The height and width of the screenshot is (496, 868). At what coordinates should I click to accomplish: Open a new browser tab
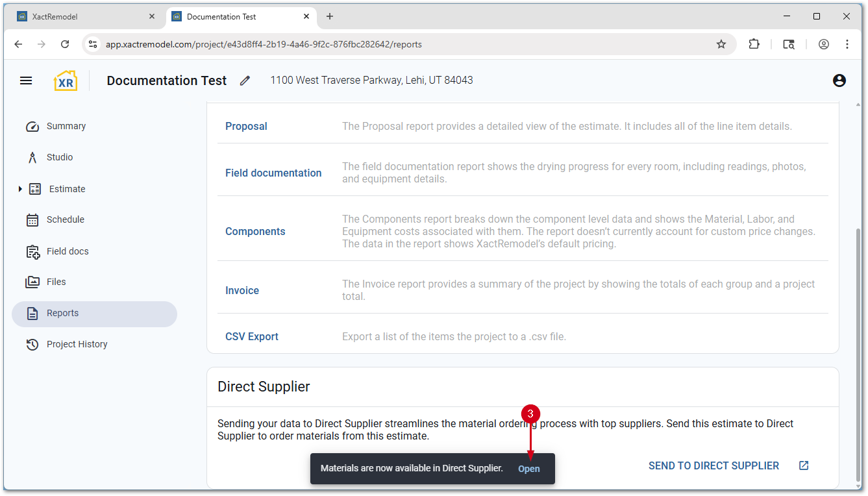[330, 17]
